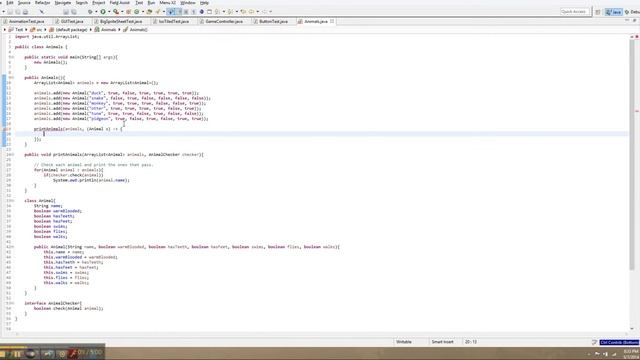Screen dimensions: 640x360
Task: Click the Save All toolbar icon
Action: [18, 12]
